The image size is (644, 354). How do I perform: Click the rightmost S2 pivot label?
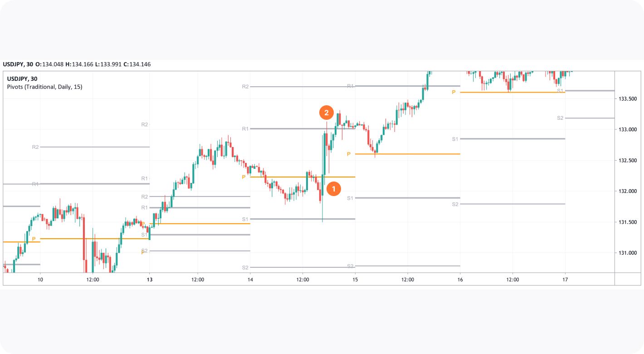[560, 118]
